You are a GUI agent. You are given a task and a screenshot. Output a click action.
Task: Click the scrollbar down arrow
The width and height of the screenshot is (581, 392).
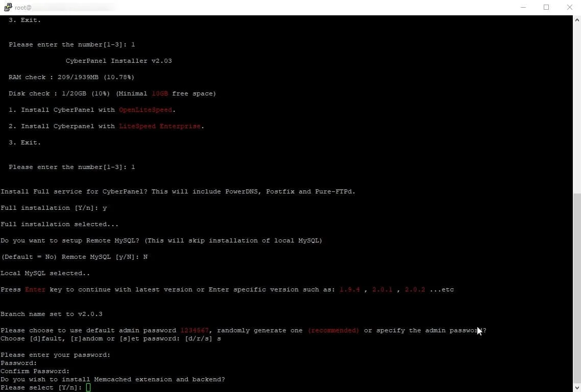click(576, 387)
